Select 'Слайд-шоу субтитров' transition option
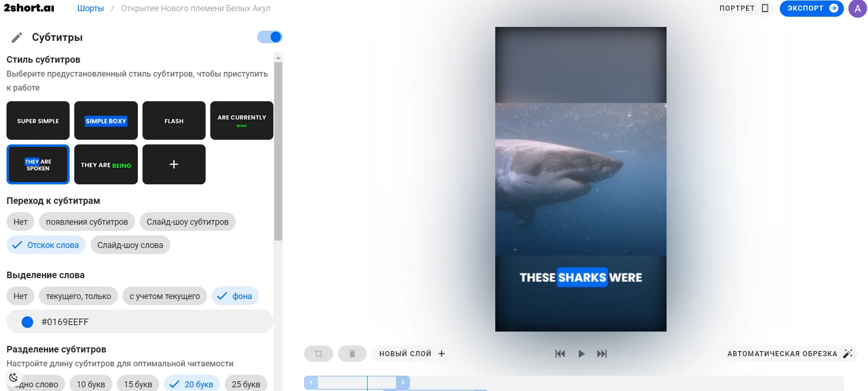This screenshot has width=868, height=391. (188, 222)
